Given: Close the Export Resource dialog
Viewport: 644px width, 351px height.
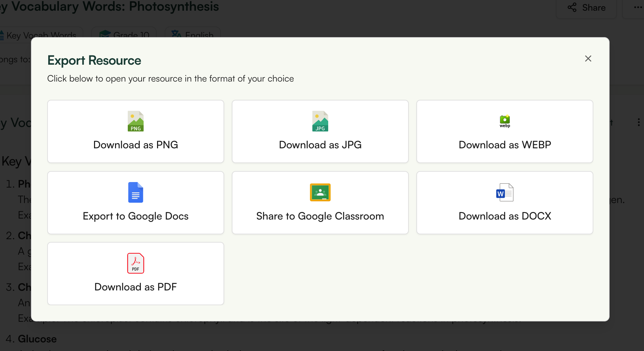Looking at the screenshot, I should [588, 58].
